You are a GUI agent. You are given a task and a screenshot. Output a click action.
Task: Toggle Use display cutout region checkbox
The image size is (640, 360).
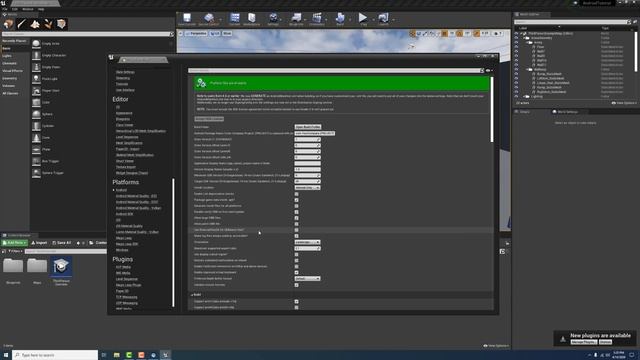click(x=296, y=254)
